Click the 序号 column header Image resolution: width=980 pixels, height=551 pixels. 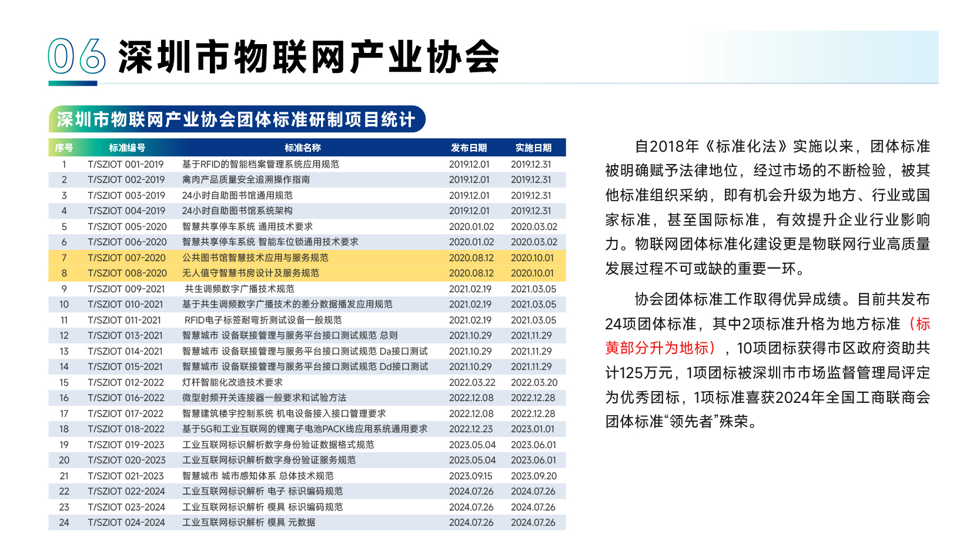click(64, 148)
